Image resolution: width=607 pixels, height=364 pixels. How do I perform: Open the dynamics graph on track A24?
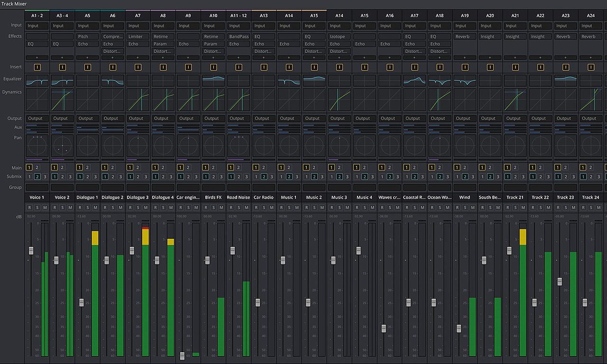click(590, 100)
